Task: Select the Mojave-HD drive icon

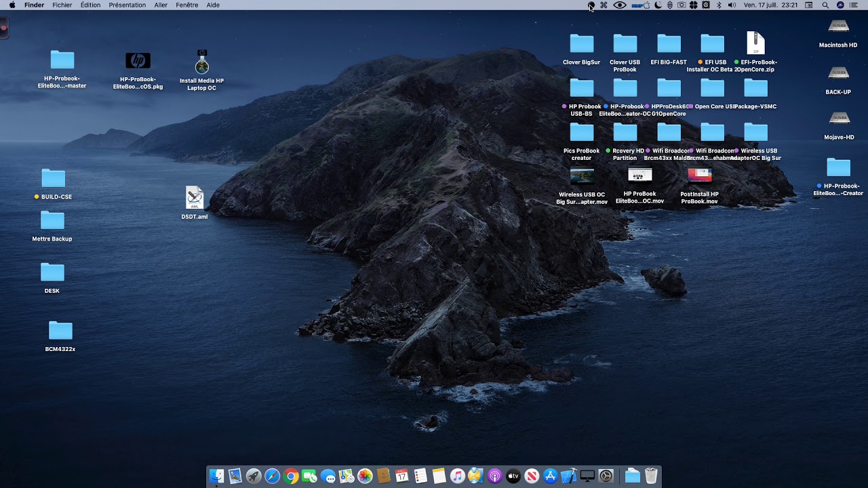Action: pos(839,119)
